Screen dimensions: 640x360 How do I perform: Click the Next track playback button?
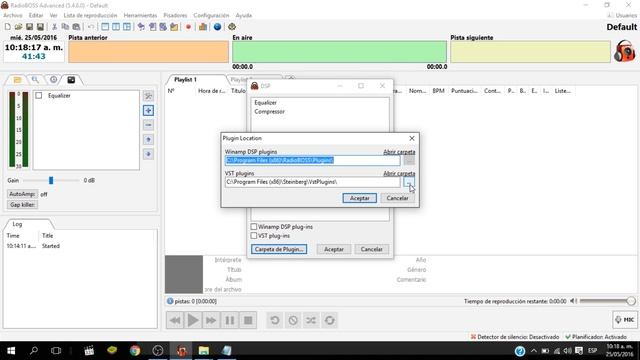point(211,320)
